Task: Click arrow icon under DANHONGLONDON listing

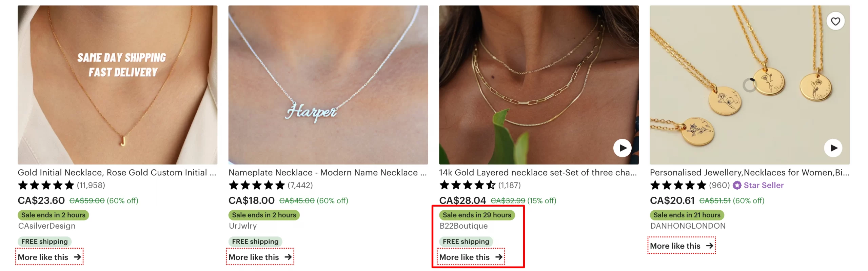Action: (x=710, y=246)
